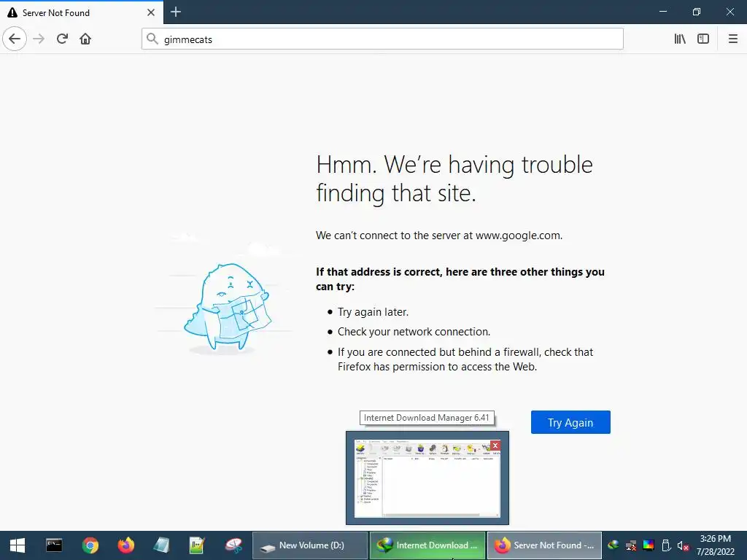This screenshot has height=560, width=747.
Task: Click the USB safely remove tray icon
Action: 666,545
